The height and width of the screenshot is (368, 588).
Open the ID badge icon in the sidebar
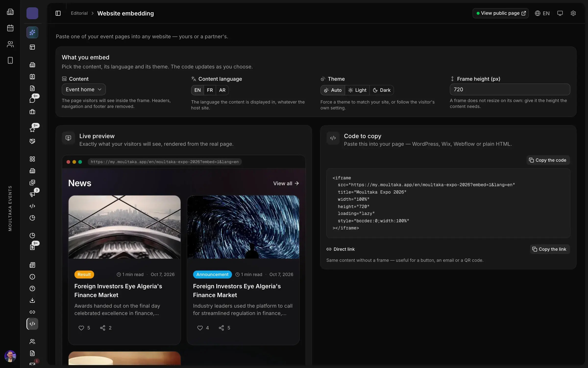pos(32,77)
